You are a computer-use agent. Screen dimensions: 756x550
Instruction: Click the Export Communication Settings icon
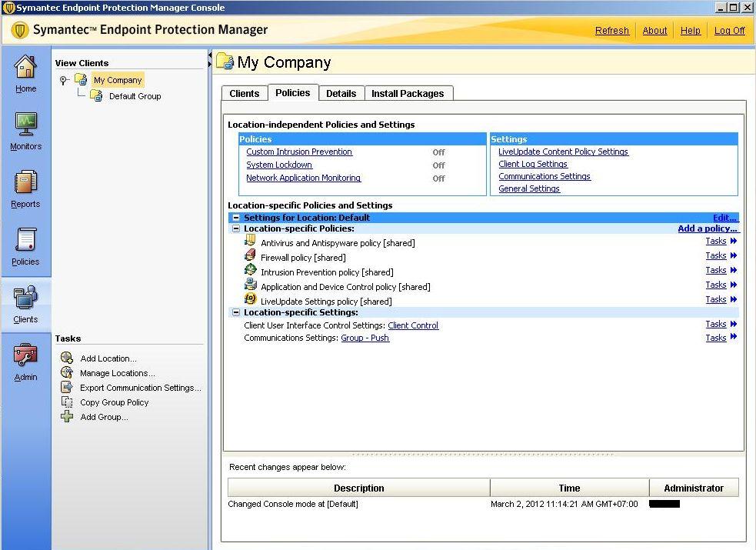67,387
